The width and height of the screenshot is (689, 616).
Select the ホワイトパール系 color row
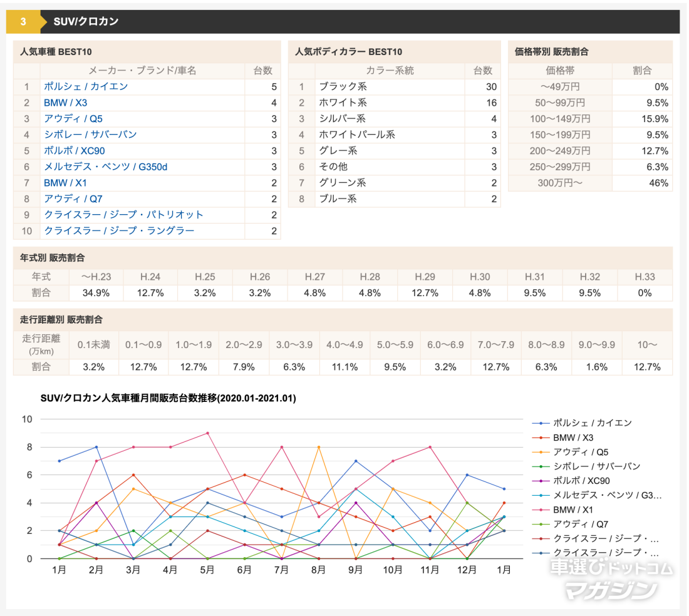395,135
